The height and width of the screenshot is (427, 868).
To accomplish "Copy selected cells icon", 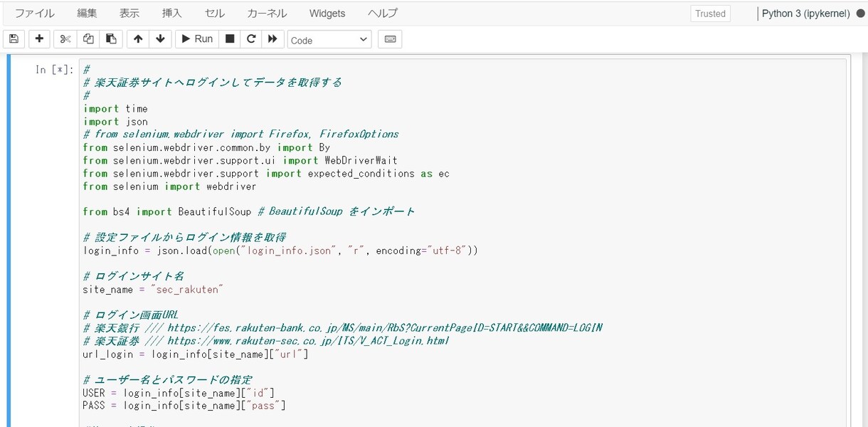I will pos(88,39).
